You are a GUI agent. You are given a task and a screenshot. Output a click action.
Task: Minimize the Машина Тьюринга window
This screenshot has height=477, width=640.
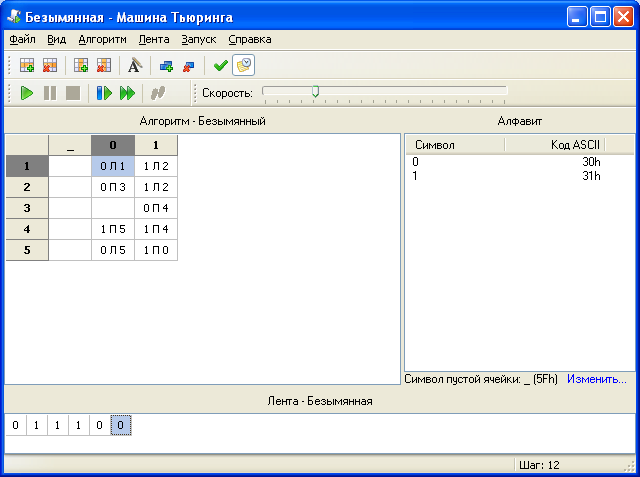coord(577,17)
